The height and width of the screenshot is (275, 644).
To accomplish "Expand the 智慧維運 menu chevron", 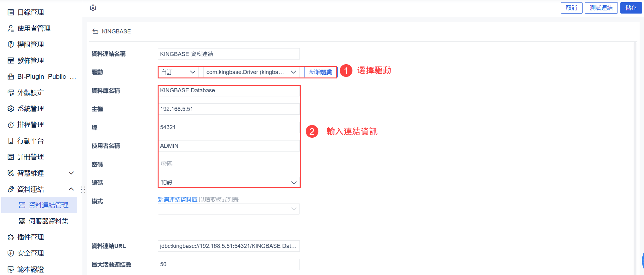I will [x=71, y=173].
